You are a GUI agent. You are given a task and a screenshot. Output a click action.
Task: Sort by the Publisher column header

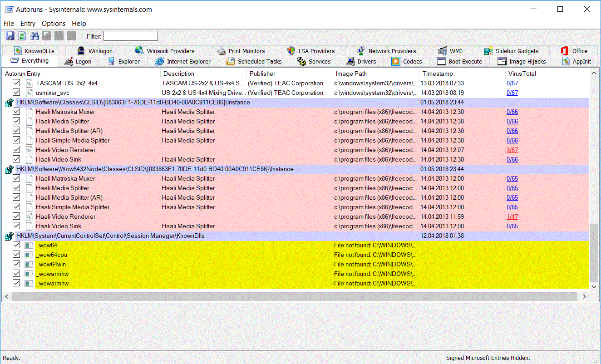290,74
